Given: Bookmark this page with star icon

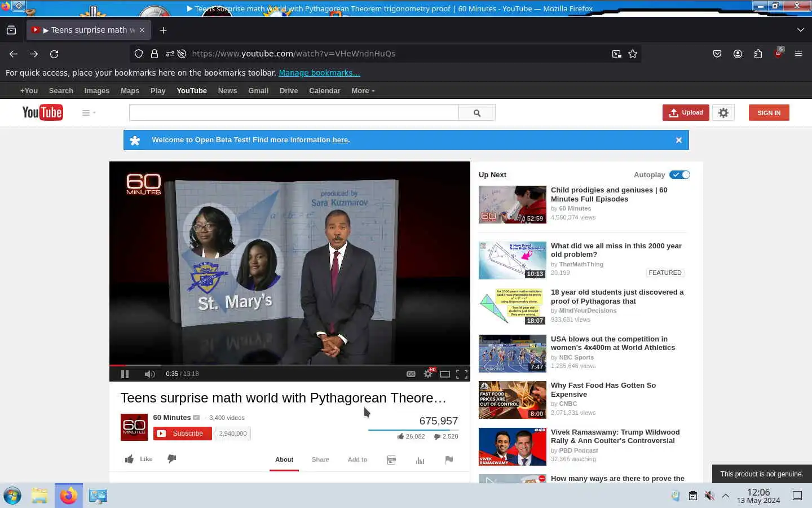Looking at the screenshot, I should point(633,54).
